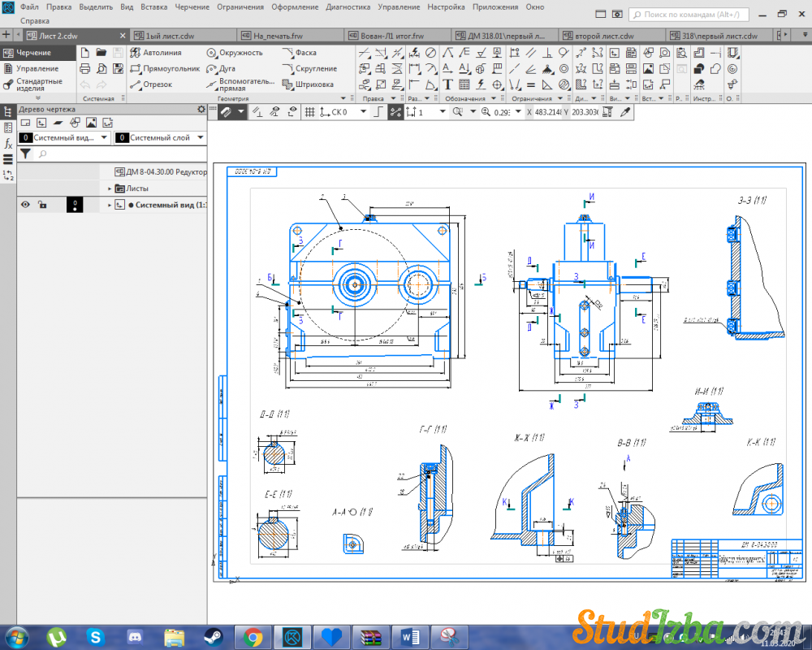Open the drawing tree settings gear
The height and width of the screenshot is (650, 812).
coord(201,109)
